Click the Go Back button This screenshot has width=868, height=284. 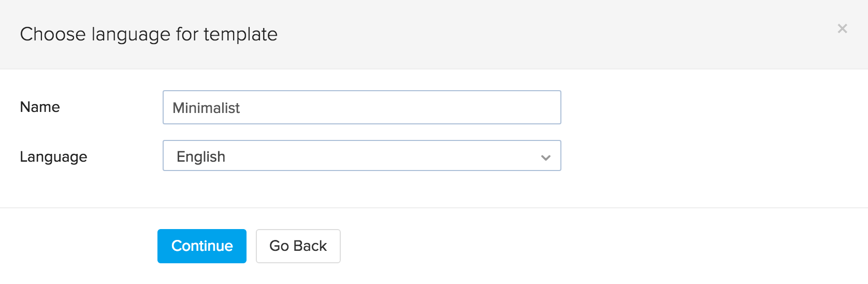coord(298,246)
